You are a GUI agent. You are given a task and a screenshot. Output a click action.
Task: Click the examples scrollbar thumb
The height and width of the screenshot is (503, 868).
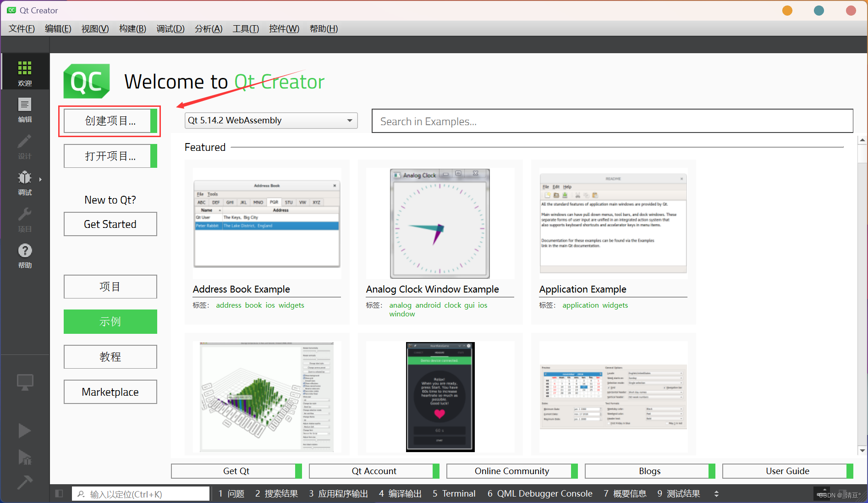coord(863,154)
